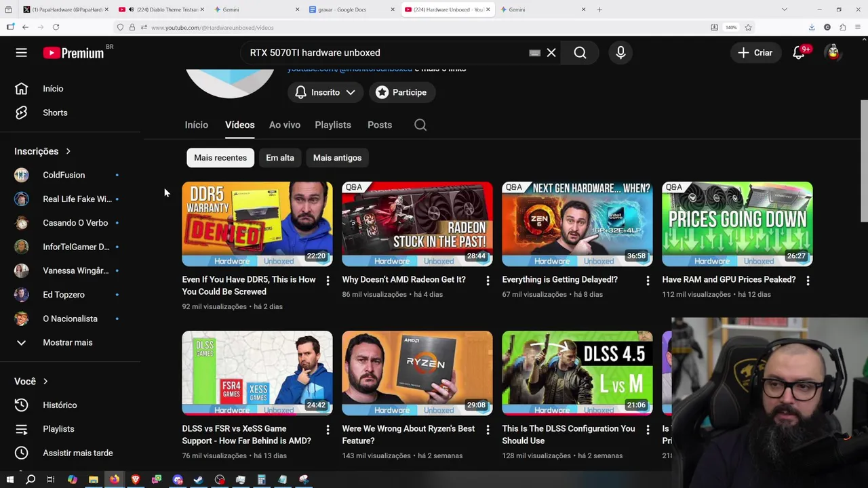Switch to the Posts tab
868x488 pixels.
(380, 125)
